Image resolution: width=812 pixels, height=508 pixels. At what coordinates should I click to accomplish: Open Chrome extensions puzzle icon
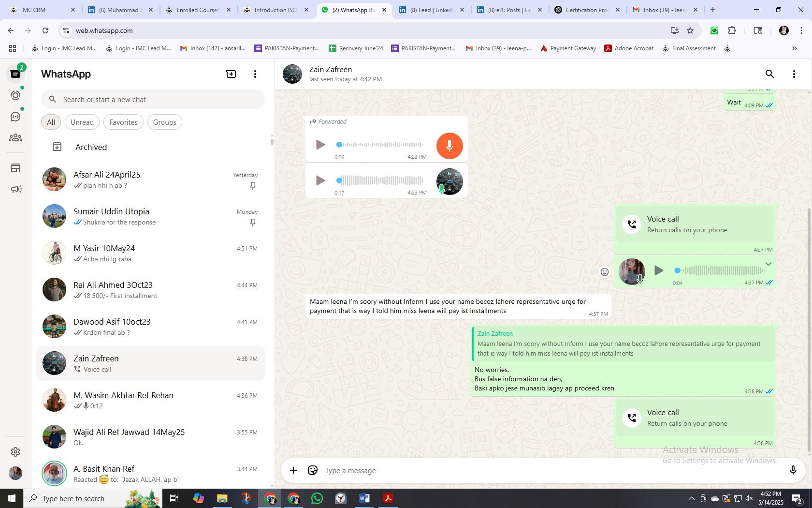point(732,30)
